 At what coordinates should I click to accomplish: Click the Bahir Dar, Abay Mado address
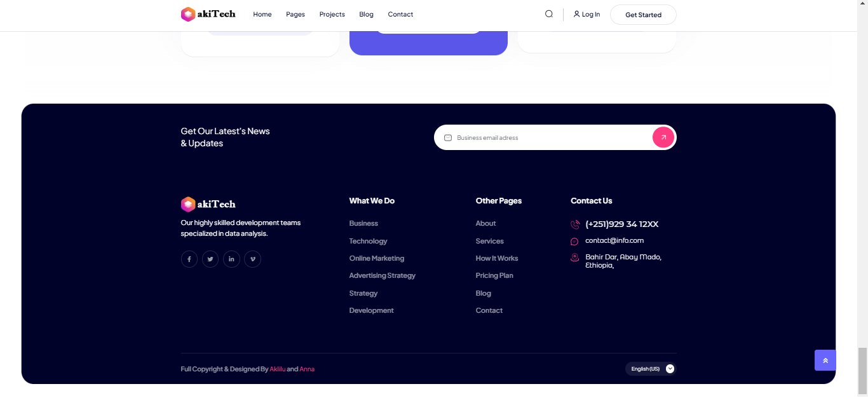point(623,261)
